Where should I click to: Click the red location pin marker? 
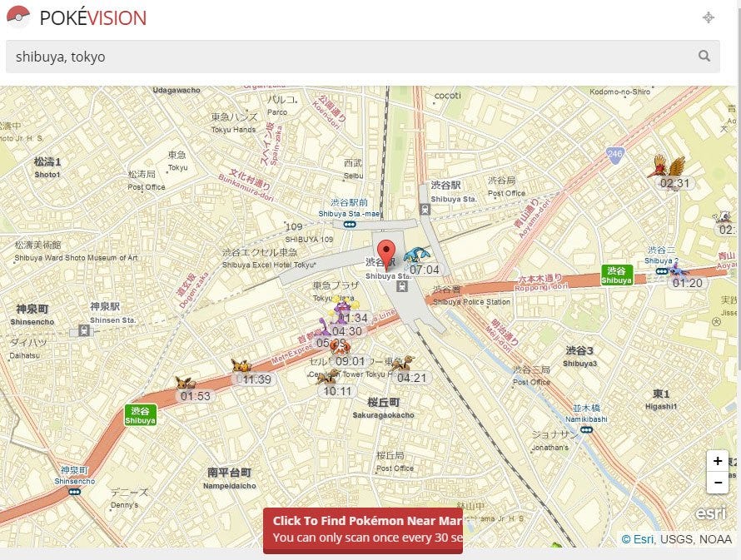386,254
